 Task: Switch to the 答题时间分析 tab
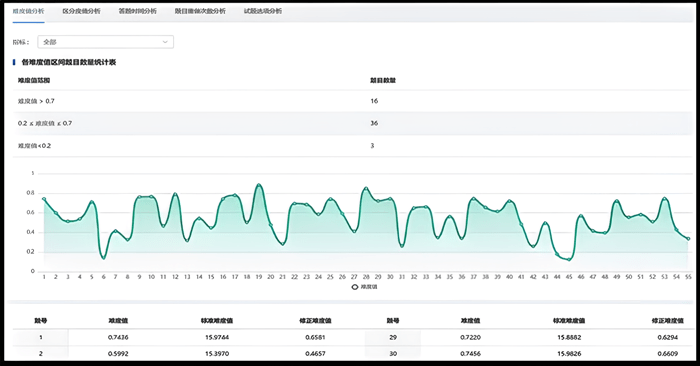(x=138, y=11)
